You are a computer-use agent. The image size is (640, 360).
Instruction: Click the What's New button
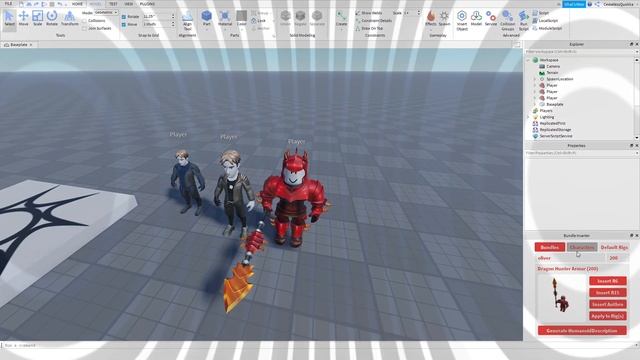click(573, 4)
